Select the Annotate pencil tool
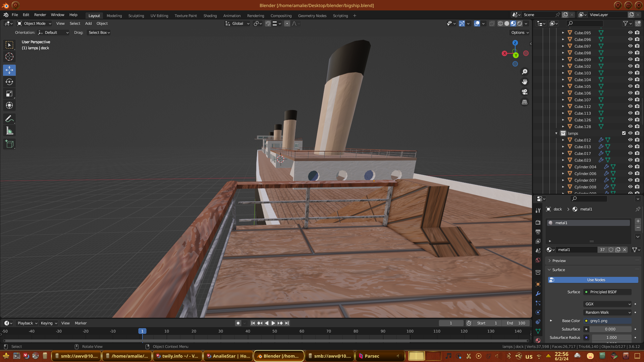Viewport: 644px width, 362px height. [9, 119]
